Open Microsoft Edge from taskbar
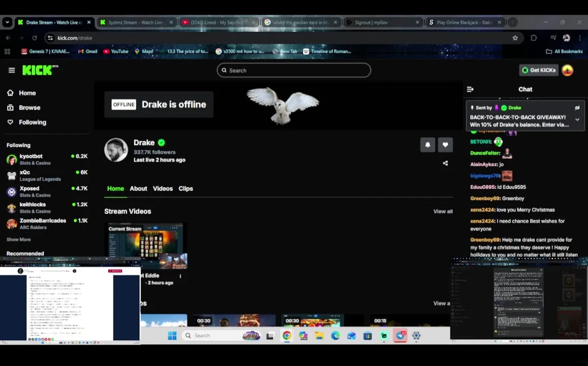Viewport: 588px width, 366px height. 335,335
